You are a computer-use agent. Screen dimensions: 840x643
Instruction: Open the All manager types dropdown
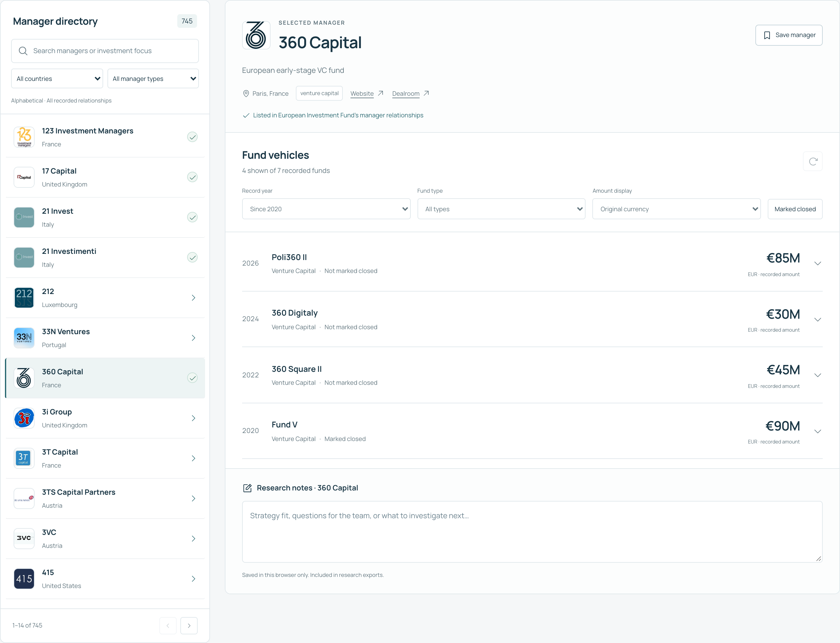[x=153, y=78]
